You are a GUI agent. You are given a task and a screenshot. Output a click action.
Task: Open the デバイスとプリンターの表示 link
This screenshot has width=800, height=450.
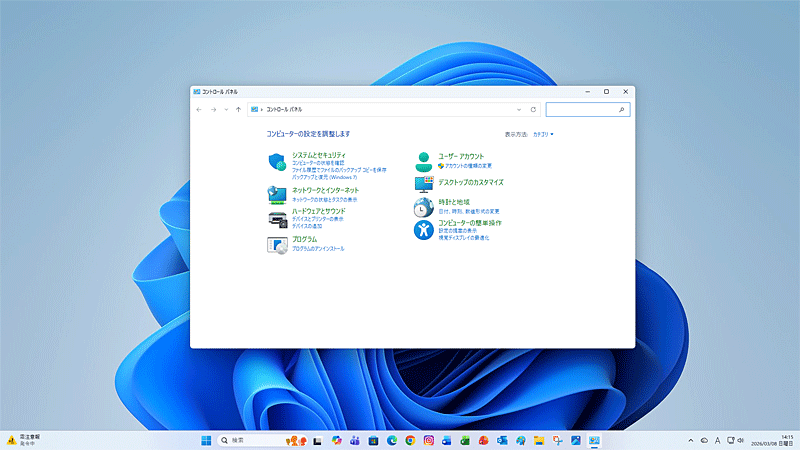pyautogui.click(x=318, y=219)
